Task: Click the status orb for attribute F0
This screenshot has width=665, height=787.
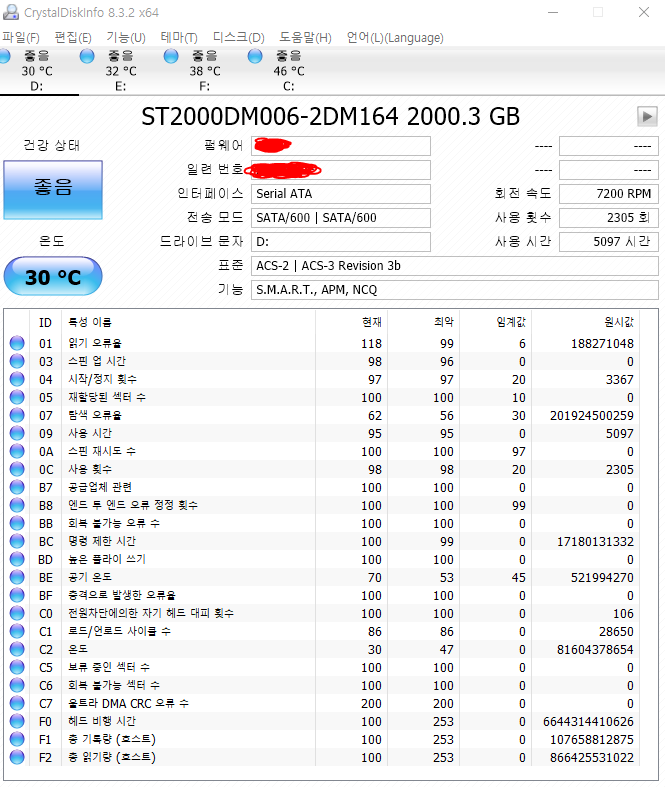Action: point(17,721)
